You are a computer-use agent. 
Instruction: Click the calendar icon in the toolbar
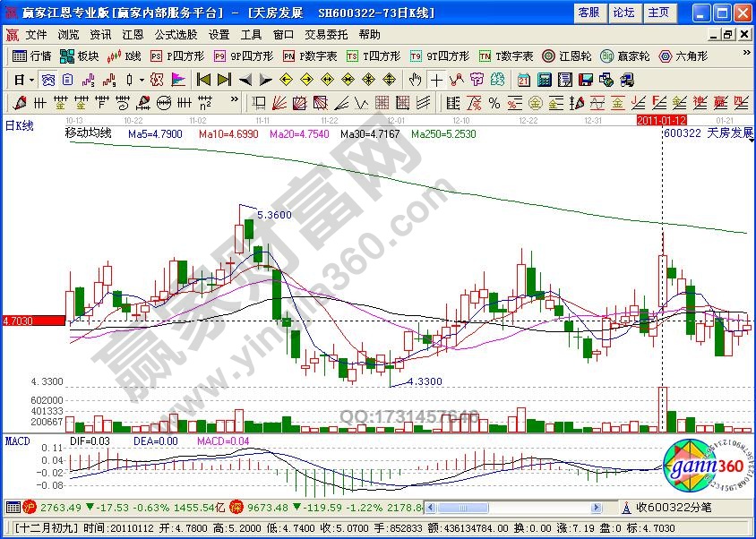[x=524, y=80]
